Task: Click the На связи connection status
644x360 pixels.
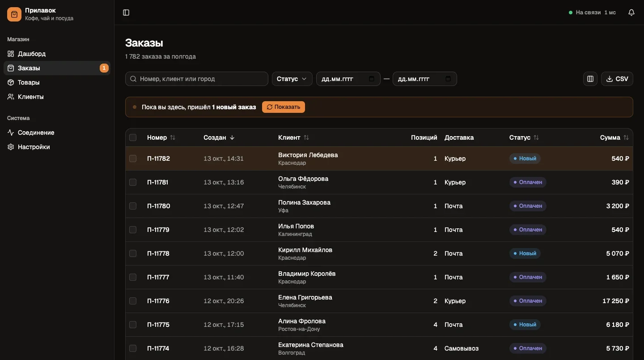Action: [592, 13]
